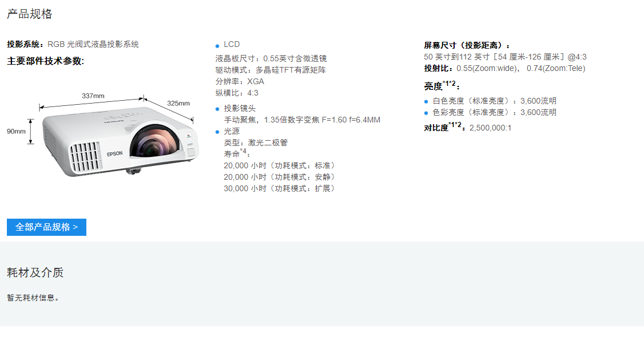Click the Epson projector product image
644x340 pixels.
pos(120,141)
